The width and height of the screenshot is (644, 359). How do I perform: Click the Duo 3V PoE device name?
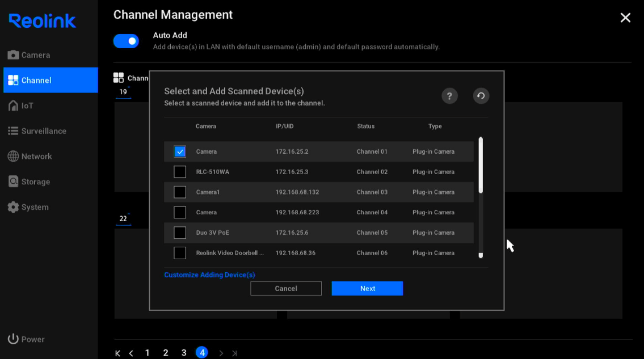(212, 233)
